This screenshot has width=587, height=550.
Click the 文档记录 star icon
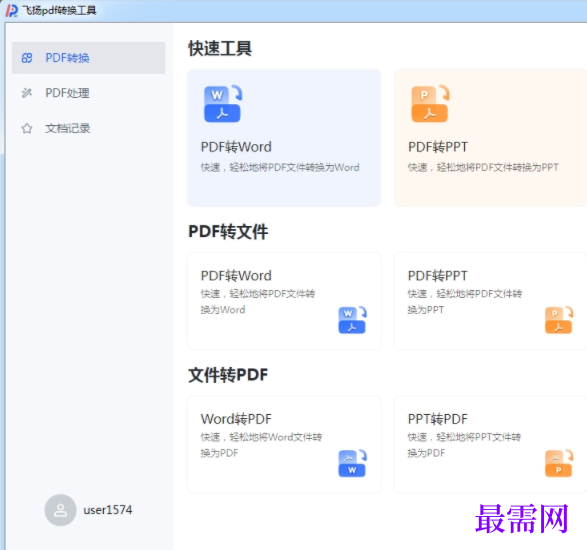tap(27, 128)
